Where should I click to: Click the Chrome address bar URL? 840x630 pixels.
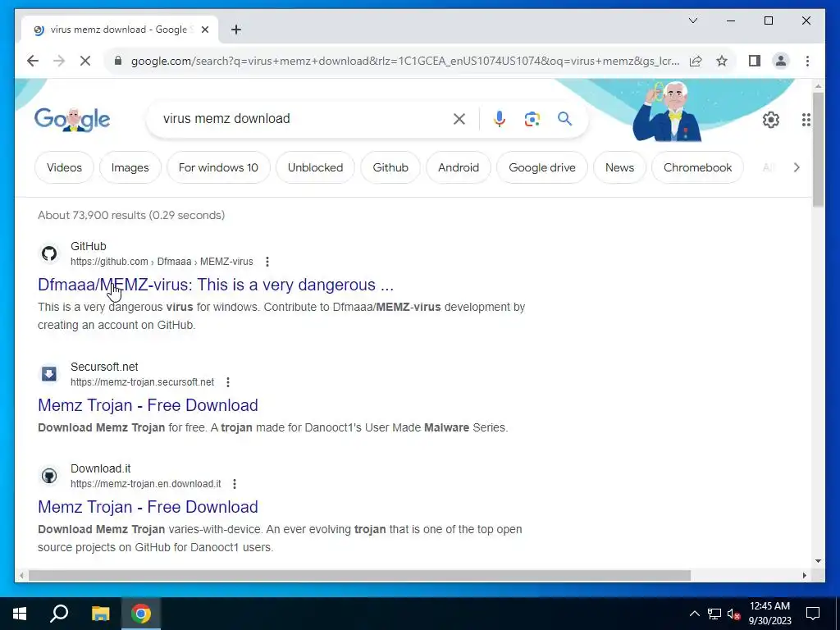click(405, 61)
